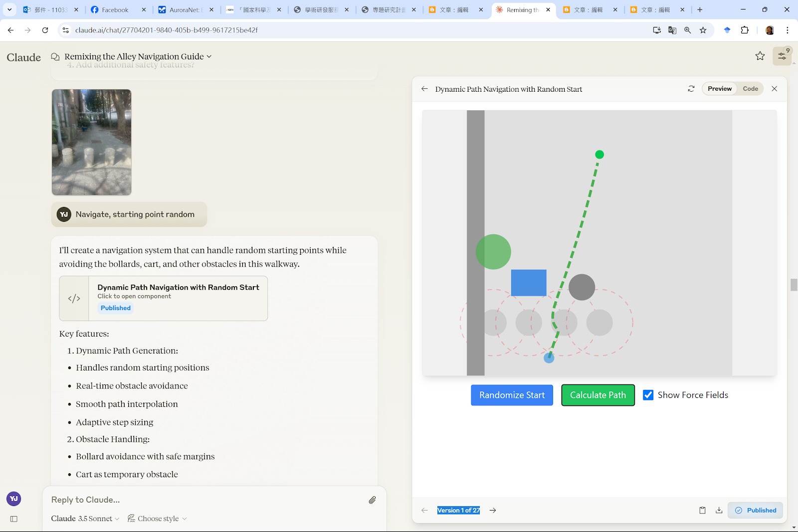Download the artifact file
The height and width of the screenshot is (532, 798).
(719, 510)
